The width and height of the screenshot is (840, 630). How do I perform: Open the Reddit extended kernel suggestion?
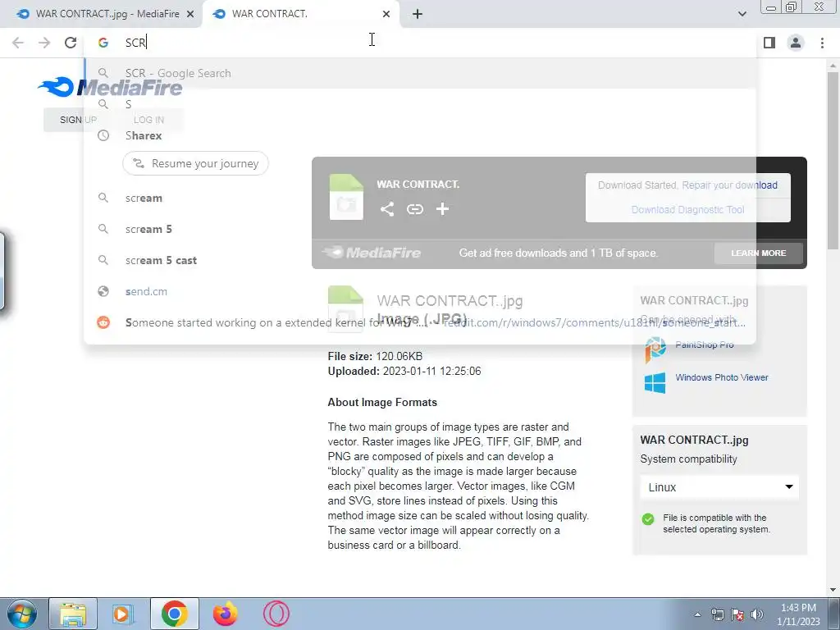[420, 322]
